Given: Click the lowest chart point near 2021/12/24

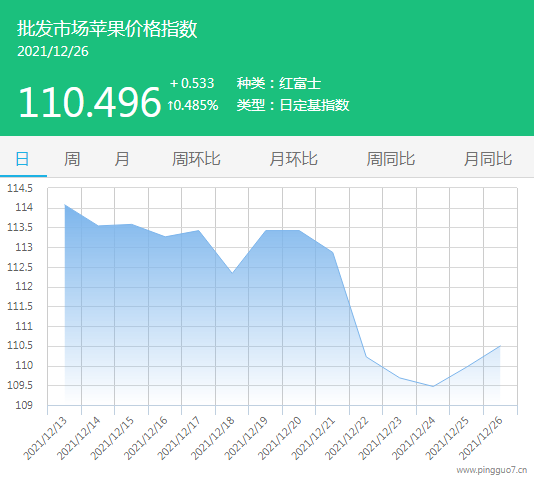Looking at the screenshot, I should (x=433, y=386).
